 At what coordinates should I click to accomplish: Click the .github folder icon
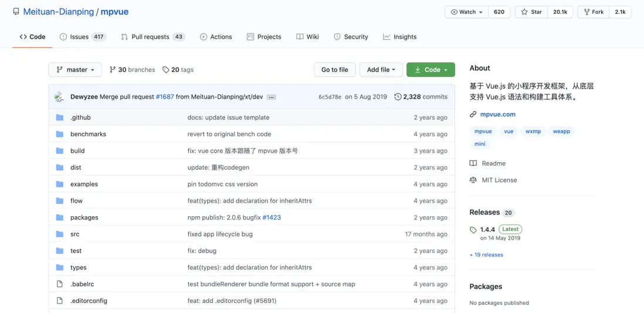tap(60, 117)
